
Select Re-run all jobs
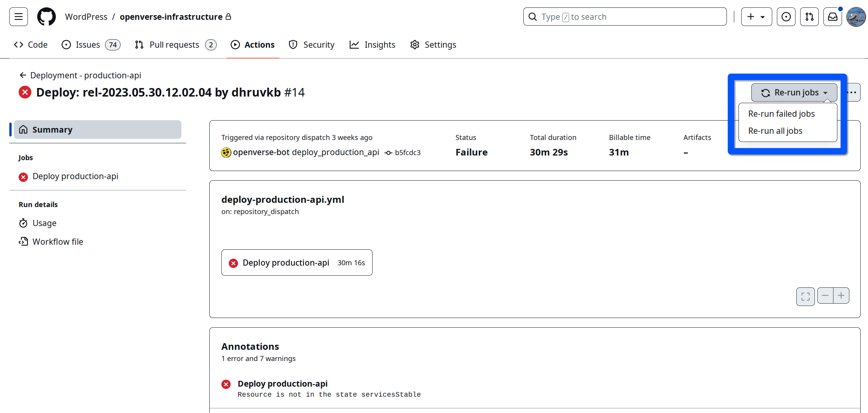[775, 131]
